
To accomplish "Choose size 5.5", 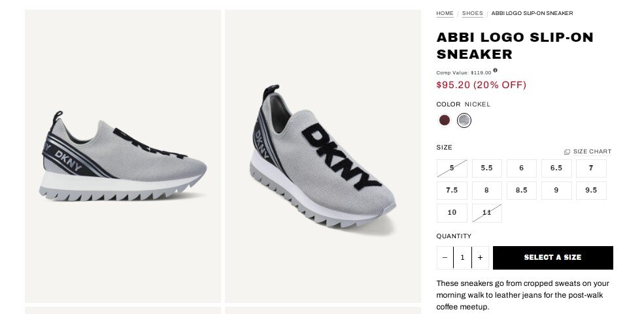I will click(486, 168).
